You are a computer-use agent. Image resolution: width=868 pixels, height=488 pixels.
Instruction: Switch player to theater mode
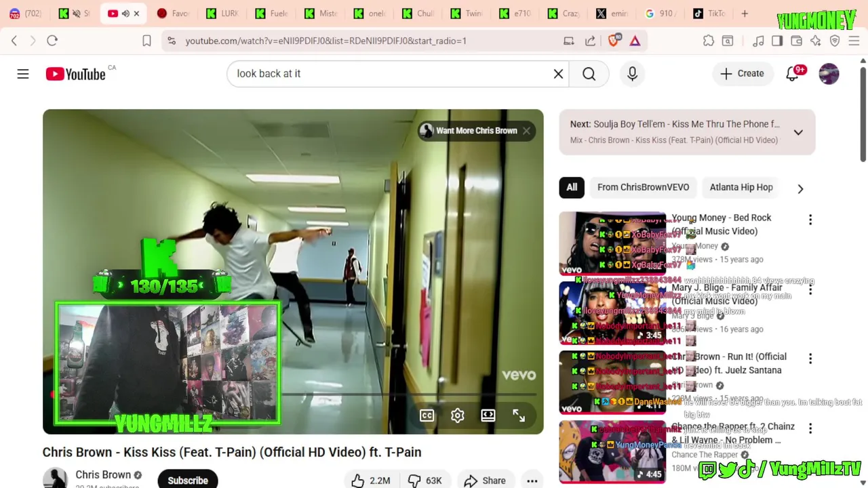click(488, 415)
